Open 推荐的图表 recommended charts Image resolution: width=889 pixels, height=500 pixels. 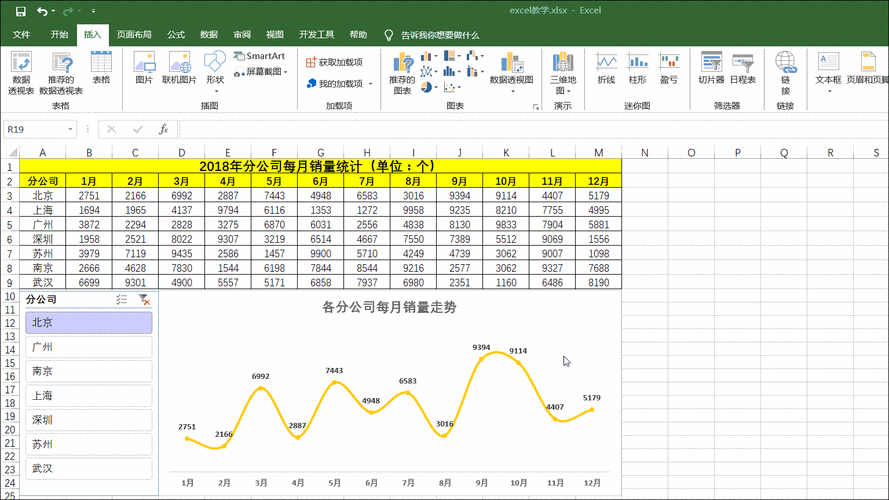(402, 73)
